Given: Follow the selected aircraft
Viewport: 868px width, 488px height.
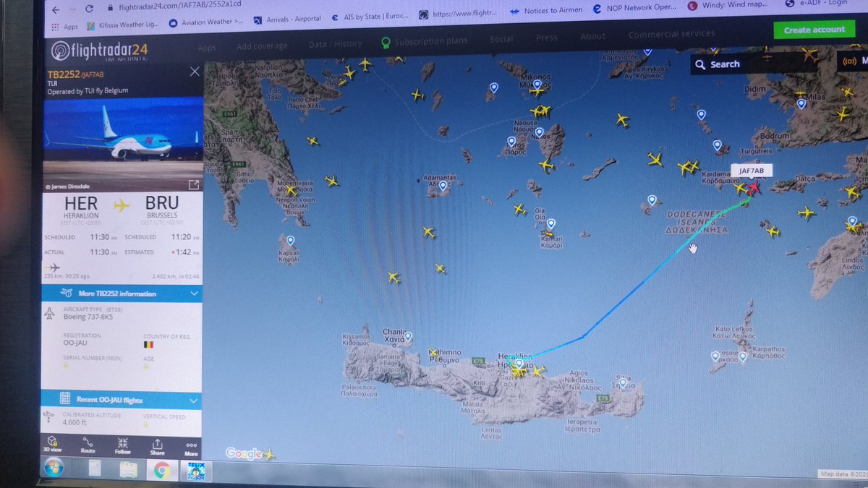Looking at the screenshot, I should coord(122,445).
